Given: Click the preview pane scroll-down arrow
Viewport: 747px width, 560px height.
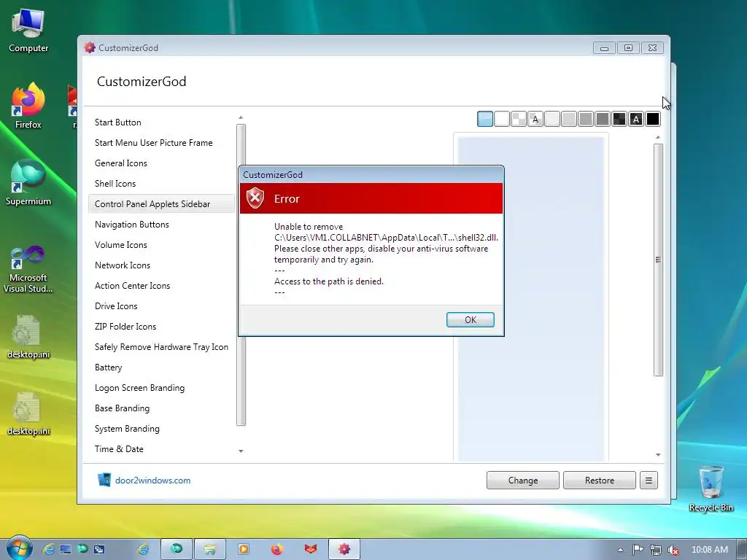Looking at the screenshot, I should (x=658, y=455).
